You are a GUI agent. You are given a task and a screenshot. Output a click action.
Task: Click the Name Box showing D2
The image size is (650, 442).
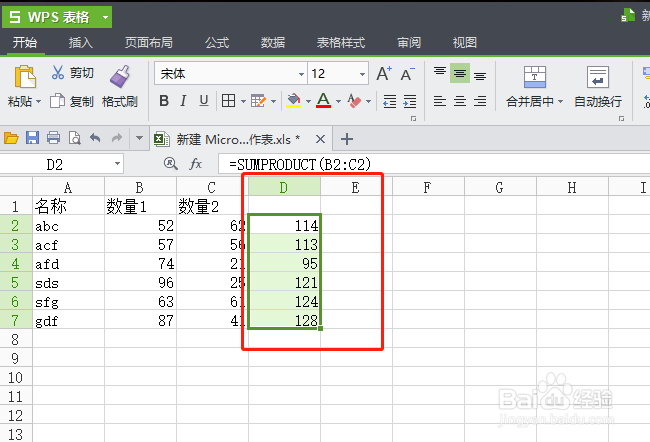pos(55,164)
